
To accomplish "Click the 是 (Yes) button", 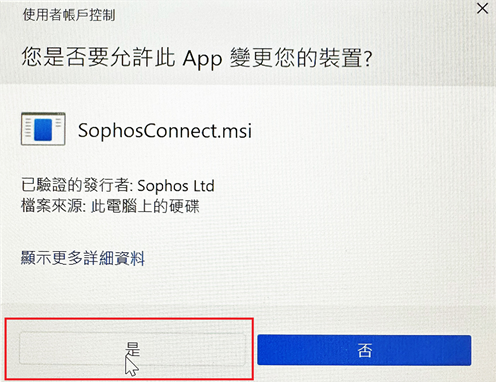I will coord(133,349).
